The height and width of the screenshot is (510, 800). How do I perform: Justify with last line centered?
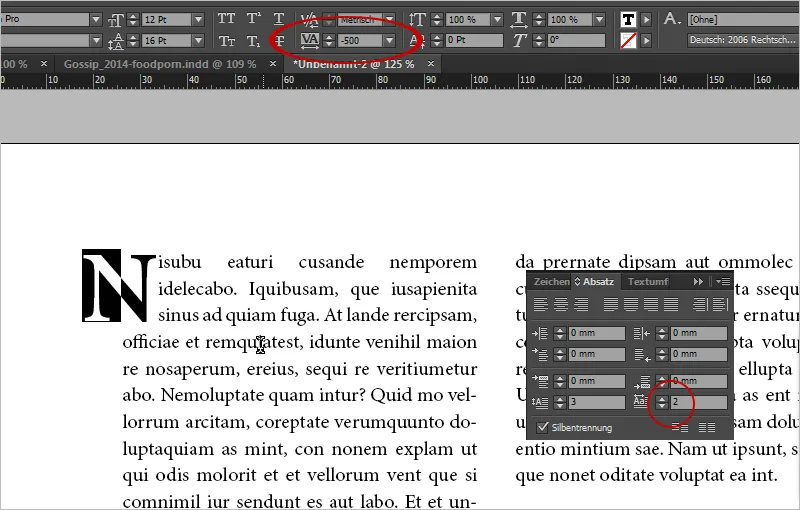631,305
